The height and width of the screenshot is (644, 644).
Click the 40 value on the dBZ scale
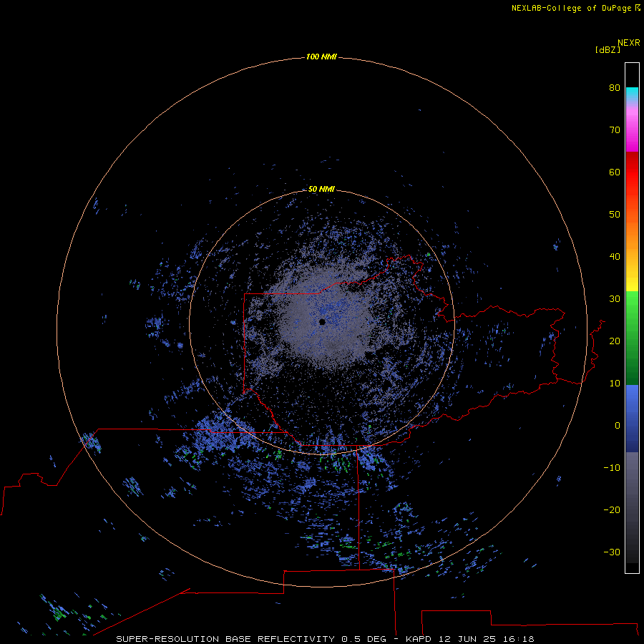tap(615, 257)
